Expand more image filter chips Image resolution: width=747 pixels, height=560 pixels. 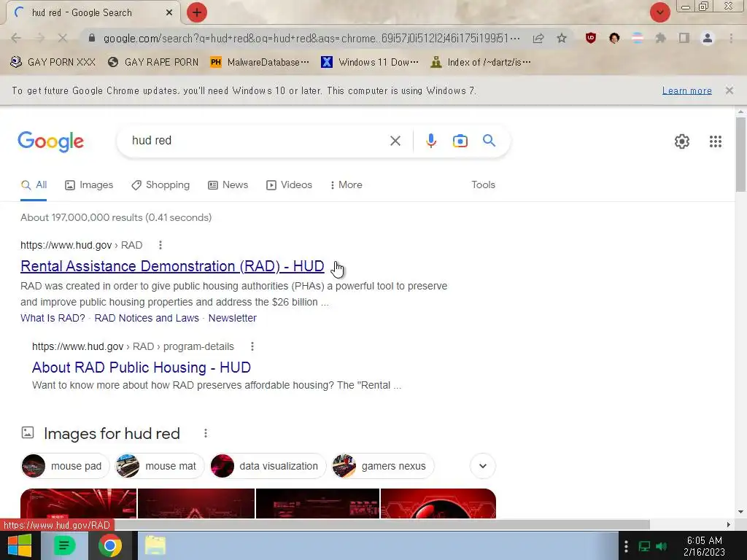tap(483, 466)
